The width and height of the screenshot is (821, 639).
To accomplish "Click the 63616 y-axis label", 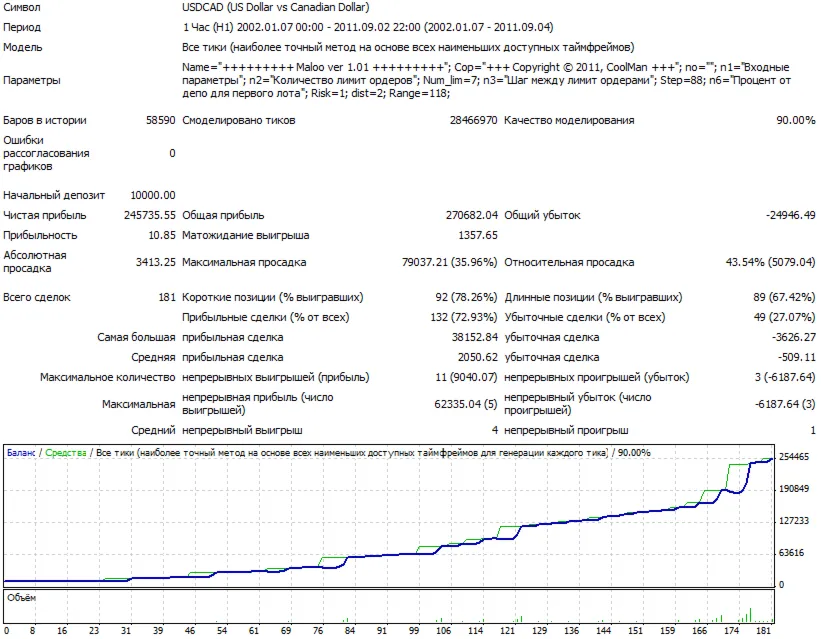I will pyautogui.click(x=792, y=553).
